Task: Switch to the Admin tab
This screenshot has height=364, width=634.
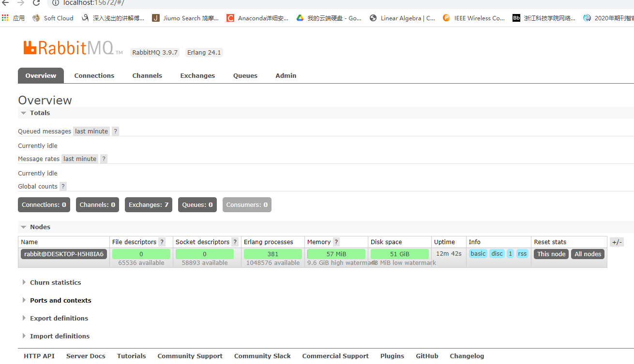Action: pos(286,75)
